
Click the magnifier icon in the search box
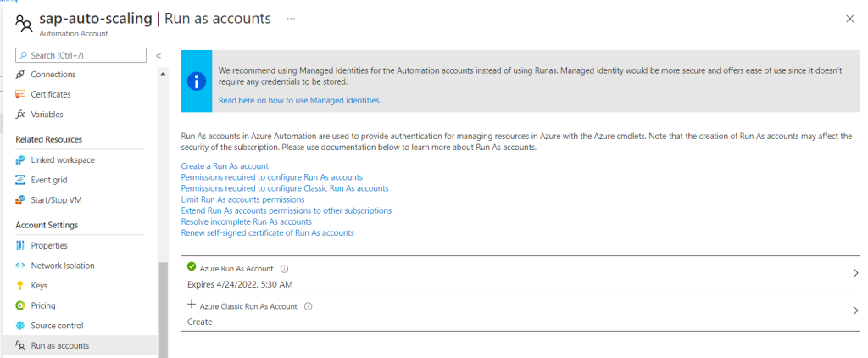[23, 55]
